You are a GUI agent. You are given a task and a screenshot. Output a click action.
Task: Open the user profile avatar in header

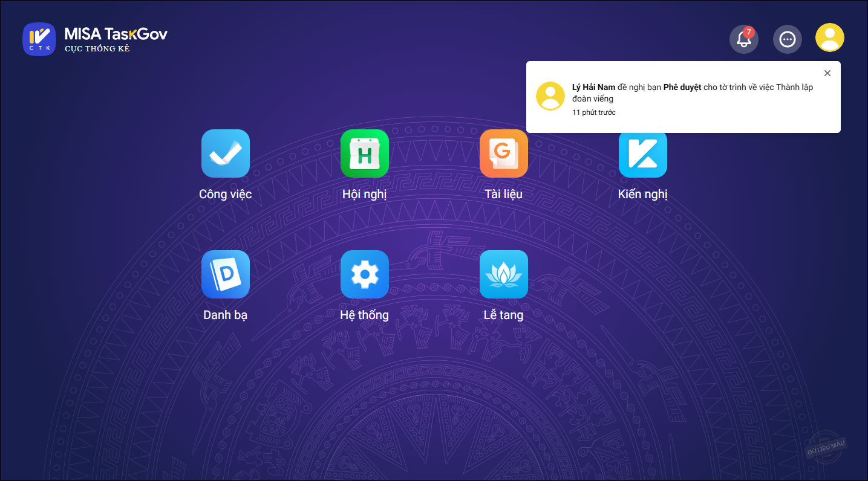tap(829, 38)
